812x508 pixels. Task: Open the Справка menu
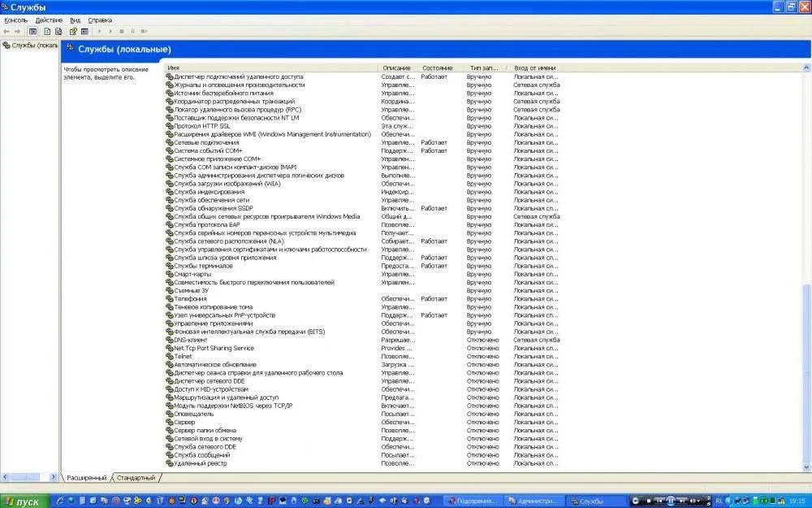[100, 20]
